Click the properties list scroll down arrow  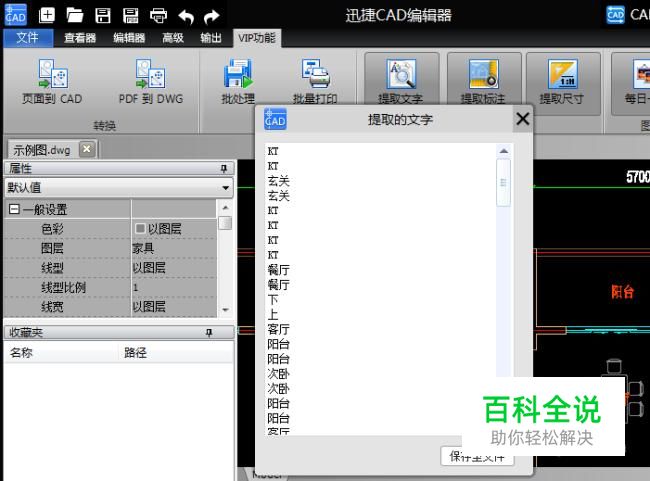[x=226, y=310]
